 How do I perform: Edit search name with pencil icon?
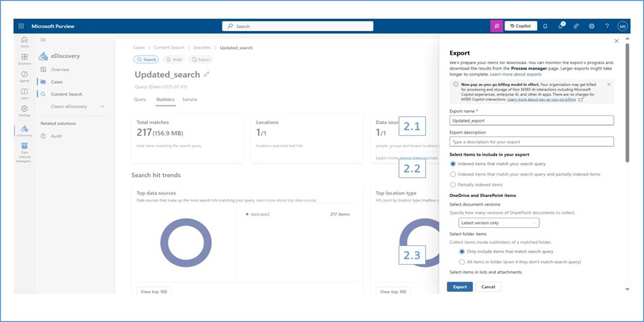click(207, 75)
